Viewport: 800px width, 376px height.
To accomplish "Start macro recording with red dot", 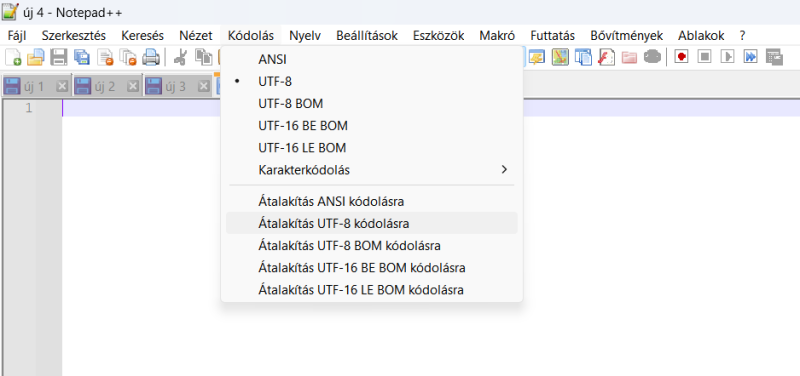I will [x=681, y=56].
